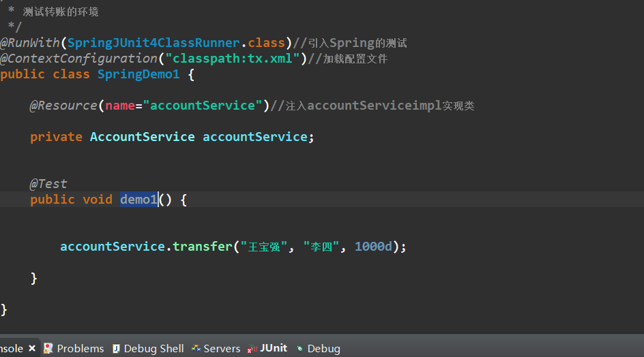The width and height of the screenshot is (644, 357).
Task: Click the @RunWith annotation
Action: 30,43
